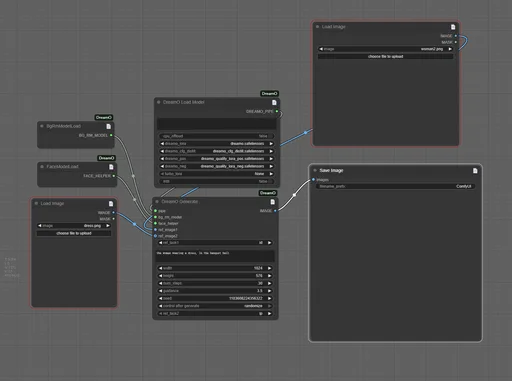Screen dimensions: 512x381
Task: Click the DreamO badge above DreamO Generate
Action: (268, 193)
